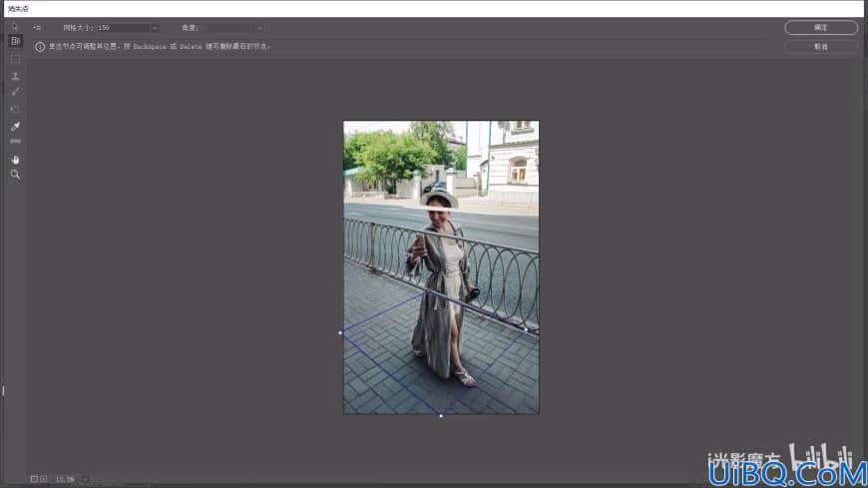This screenshot has width=868, height=488.
Task: Select the Brush tool
Action: [x=15, y=92]
